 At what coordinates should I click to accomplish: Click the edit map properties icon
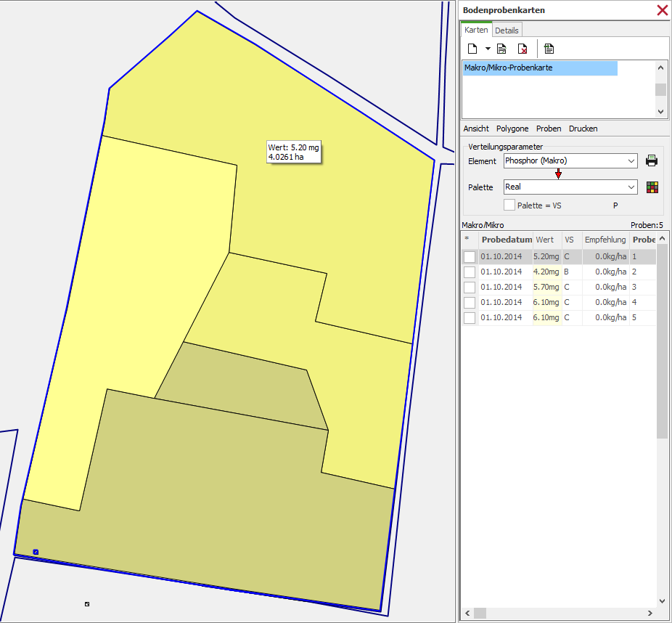[x=501, y=49]
